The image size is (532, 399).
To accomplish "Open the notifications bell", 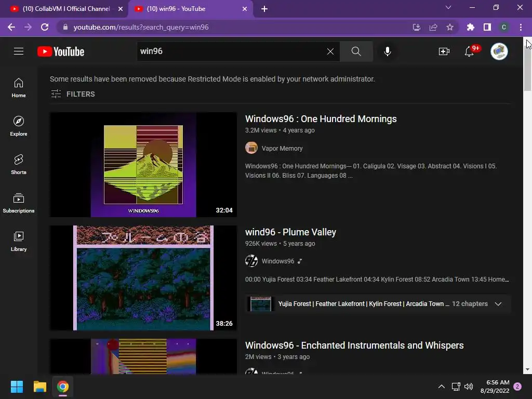I will 470,51.
